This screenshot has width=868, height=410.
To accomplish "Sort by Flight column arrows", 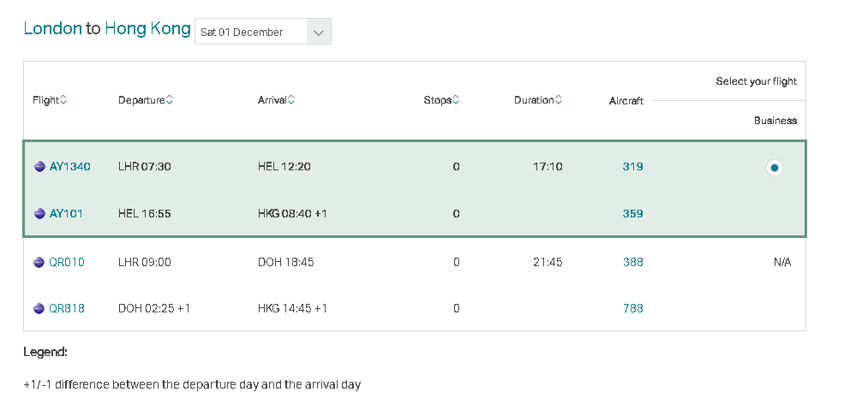I will [63, 100].
